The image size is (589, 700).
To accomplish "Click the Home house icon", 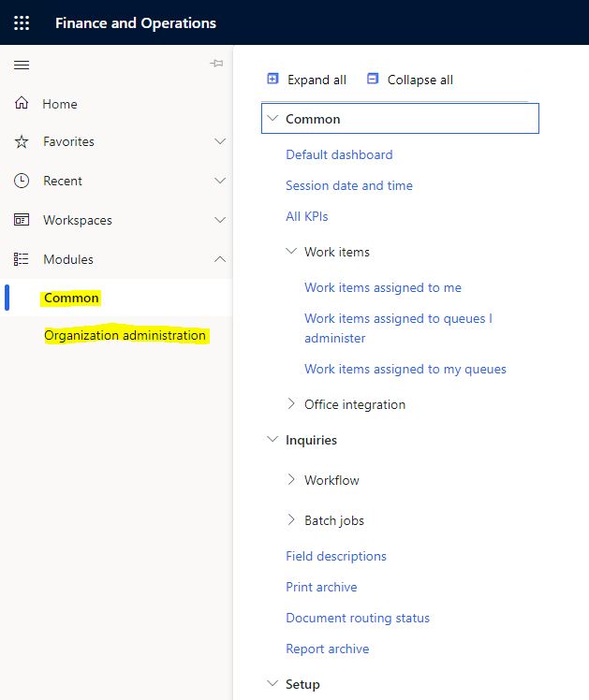I will pos(22,104).
